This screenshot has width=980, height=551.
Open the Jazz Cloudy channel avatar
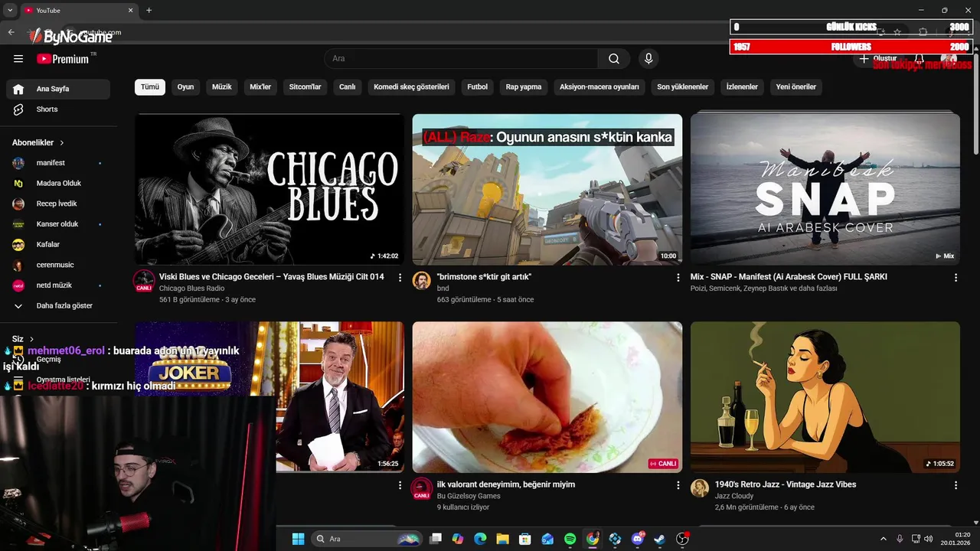click(x=700, y=488)
